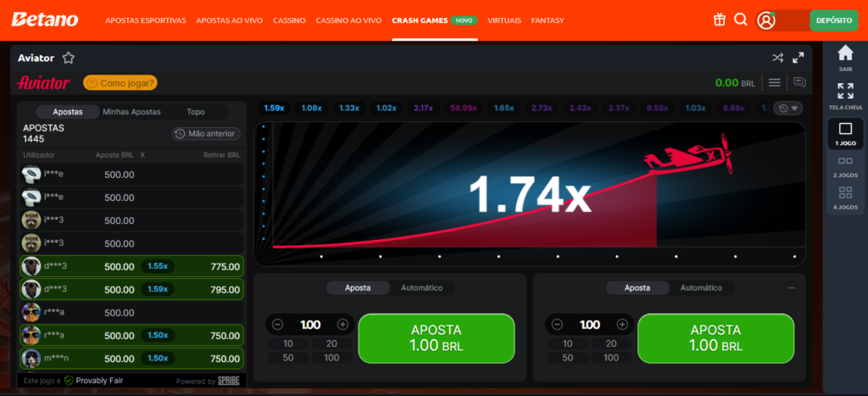Click the m***n player avatar

[31, 359]
